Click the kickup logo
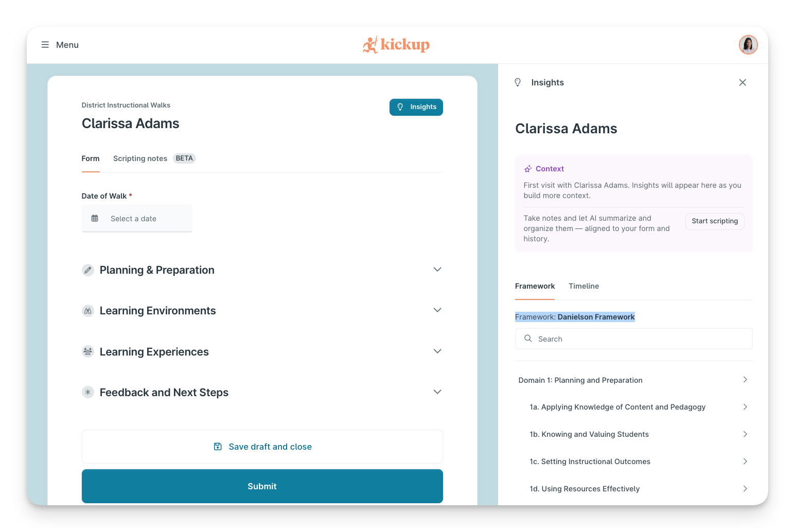This screenshot has width=795, height=532. click(396, 45)
